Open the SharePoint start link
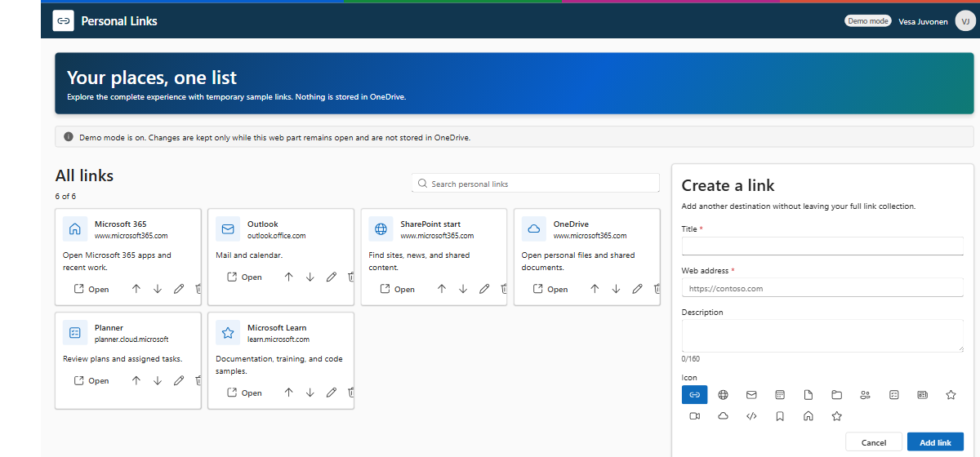The width and height of the screenshot is (980, 457). point(397,289)
